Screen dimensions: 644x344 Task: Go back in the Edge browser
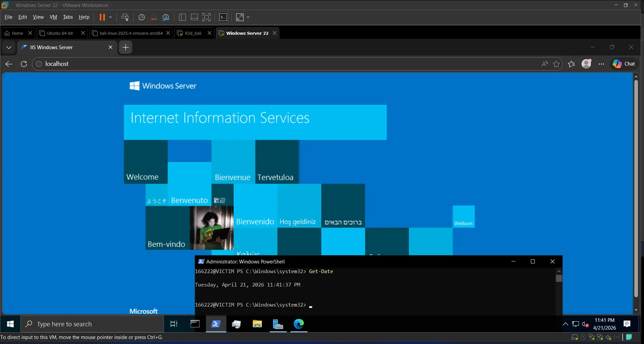[x=9, y=64]
